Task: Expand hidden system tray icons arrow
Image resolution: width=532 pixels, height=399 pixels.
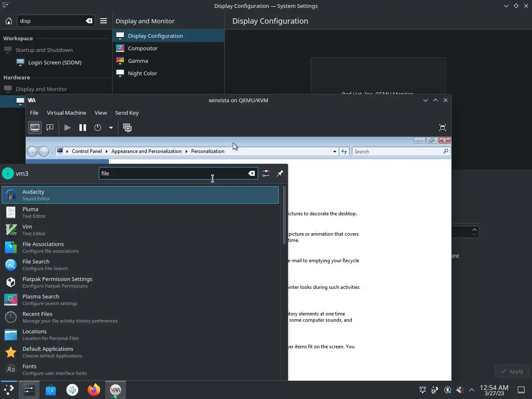Action: (x=472, y=390)
